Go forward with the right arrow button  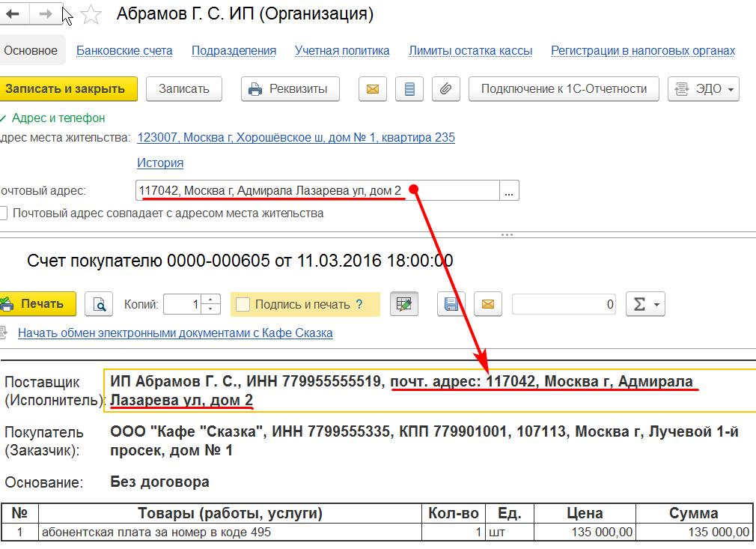click(46, 13)
